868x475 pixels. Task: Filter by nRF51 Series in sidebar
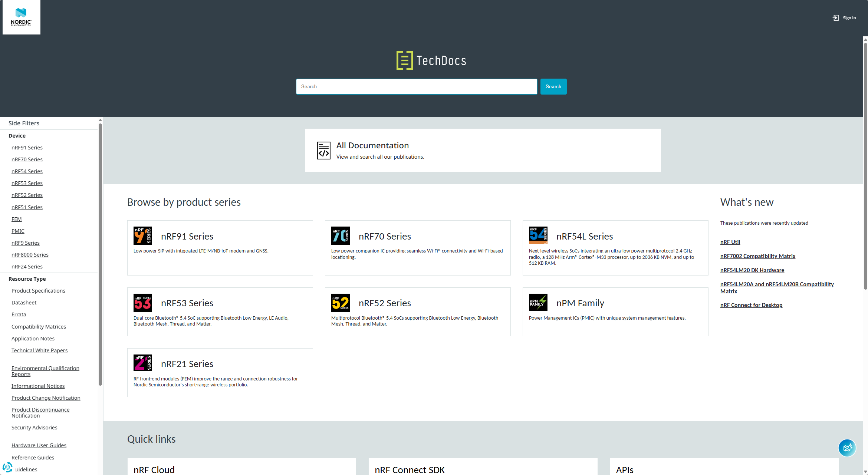pyautogui.click(x=27, y=207)
